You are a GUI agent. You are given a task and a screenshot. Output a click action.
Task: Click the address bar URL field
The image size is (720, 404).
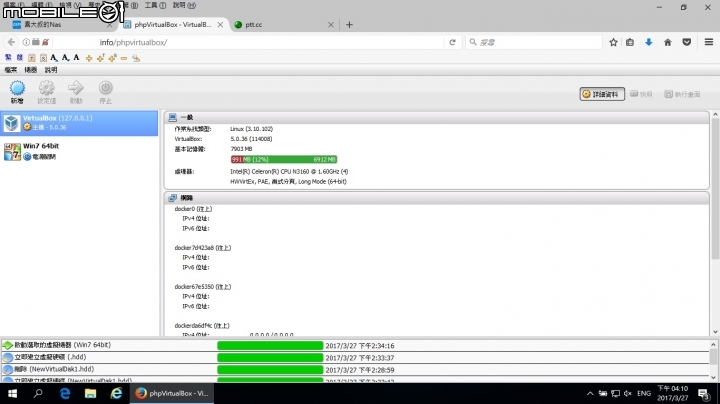pos(248,42)
